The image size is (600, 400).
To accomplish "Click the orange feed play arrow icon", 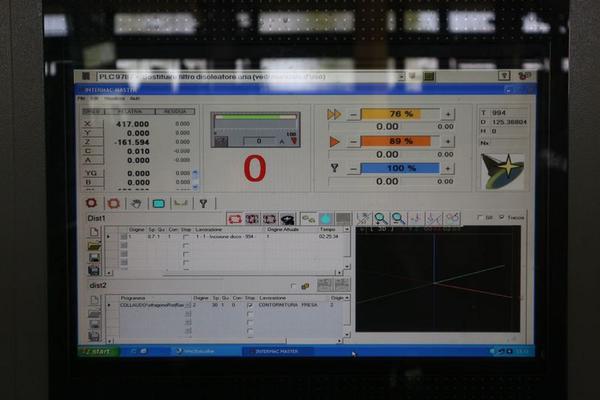I will pyautogui.click(x=334, y=142).
